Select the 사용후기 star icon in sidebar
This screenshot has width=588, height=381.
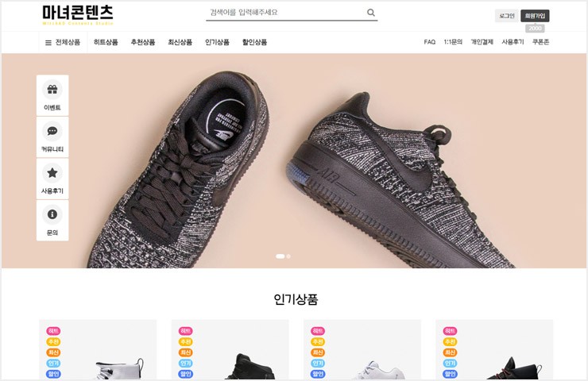52,173
